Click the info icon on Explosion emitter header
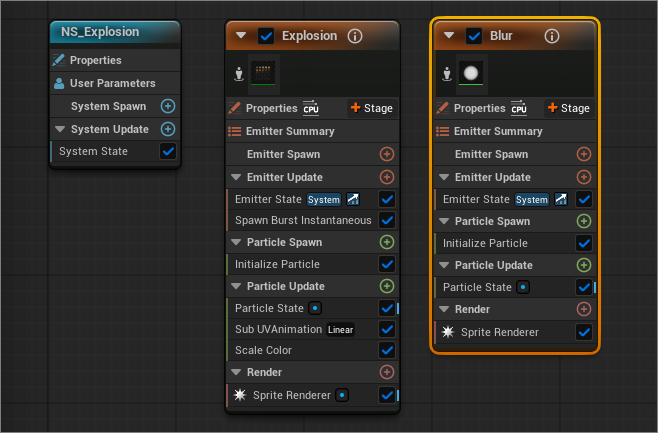The width and height of the screenshot is (658, 433). click(354, 36)
